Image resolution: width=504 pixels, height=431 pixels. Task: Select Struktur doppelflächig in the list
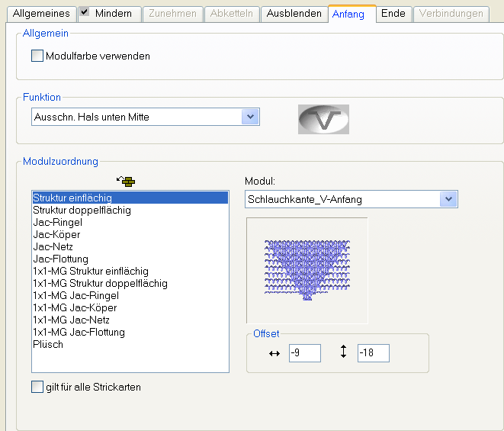(82, 210)
